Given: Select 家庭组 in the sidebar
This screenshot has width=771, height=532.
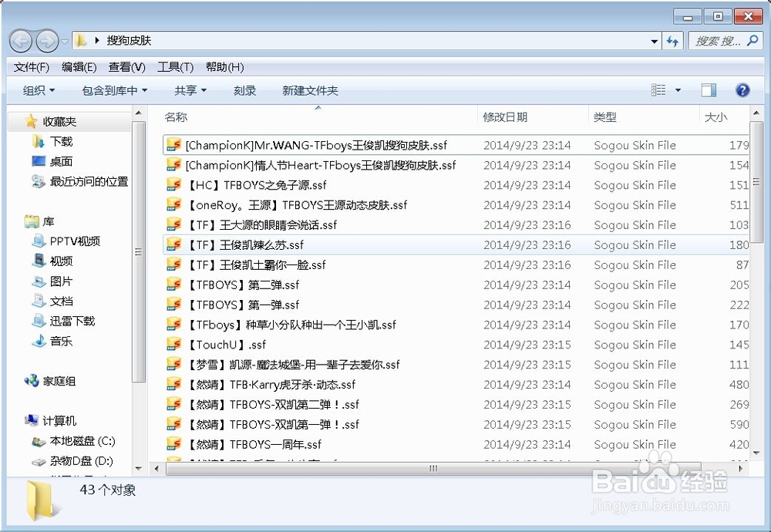Looking at the screenshot, I should coord(59,381).
